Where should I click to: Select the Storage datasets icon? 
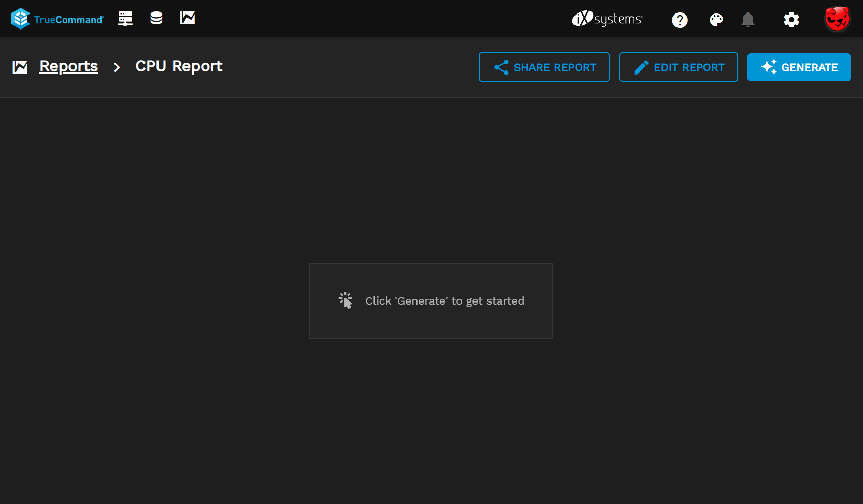pyautogui.click(x=156, y=19)
